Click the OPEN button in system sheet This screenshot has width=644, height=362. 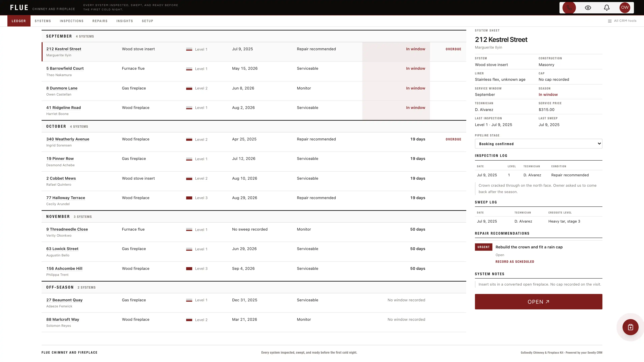539,301
